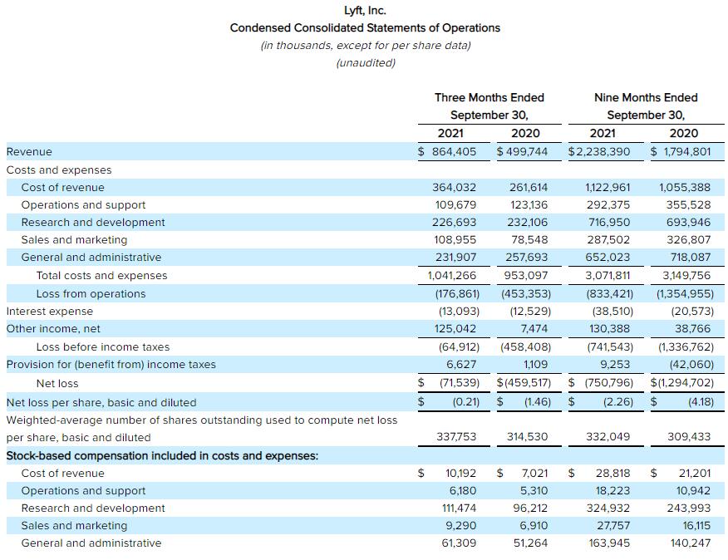This screenshot has height=560, width=728.
Task: Click the other income value "38,766"
Action: coord(693,329)
